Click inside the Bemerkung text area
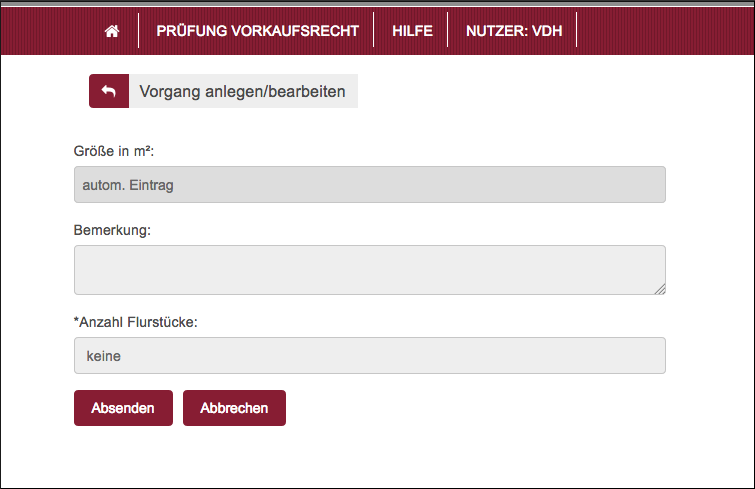The width and height of the screenshot is (755, 489). (369, 270)
